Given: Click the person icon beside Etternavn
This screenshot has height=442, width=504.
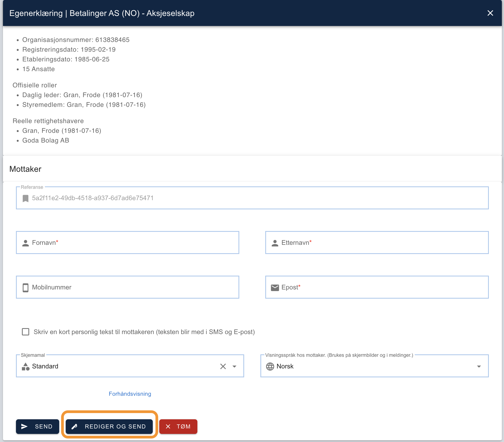Looking at the screenshot, I should click(x=275, y=243).
